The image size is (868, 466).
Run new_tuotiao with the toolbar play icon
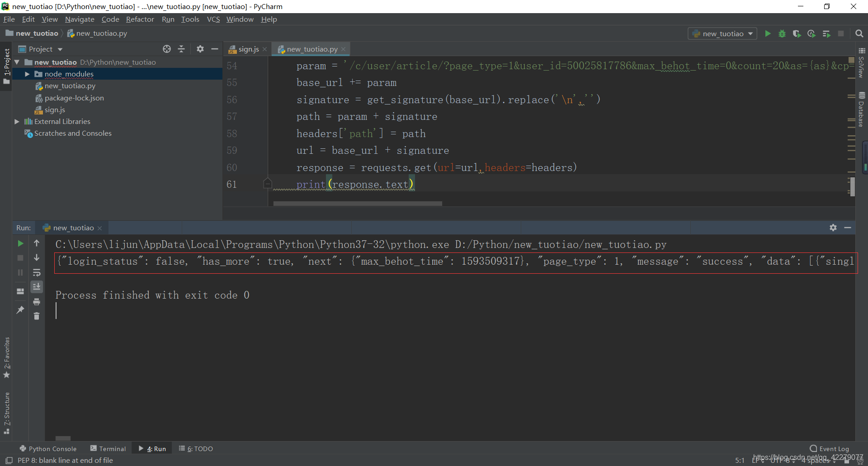click(x=768, y=33)
